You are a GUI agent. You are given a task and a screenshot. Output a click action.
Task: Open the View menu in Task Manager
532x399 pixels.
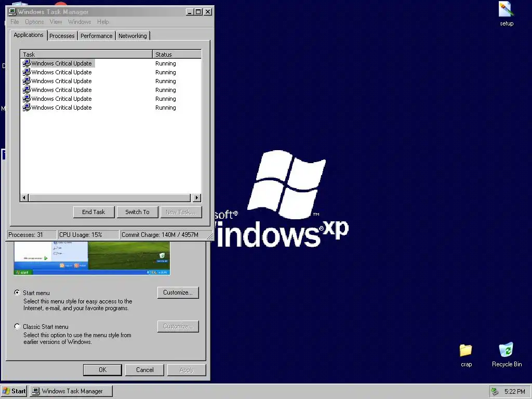56,22
